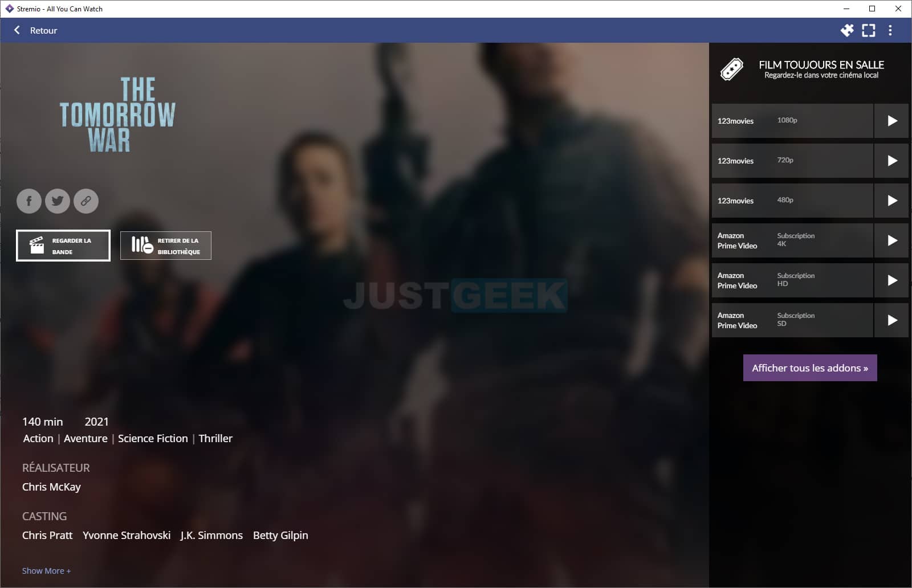Close the Stremio window

click(898, 9)
